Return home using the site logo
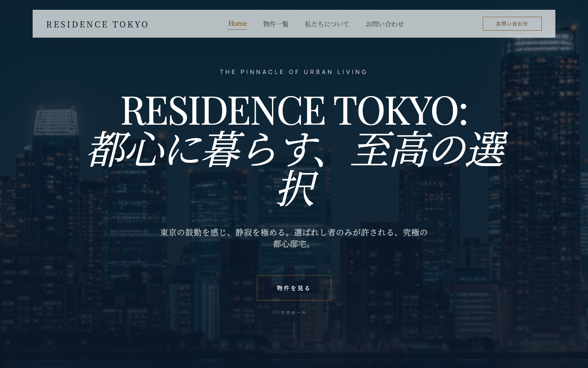The height and width of the screenshot is (368, 588). [x=98, y=24]
